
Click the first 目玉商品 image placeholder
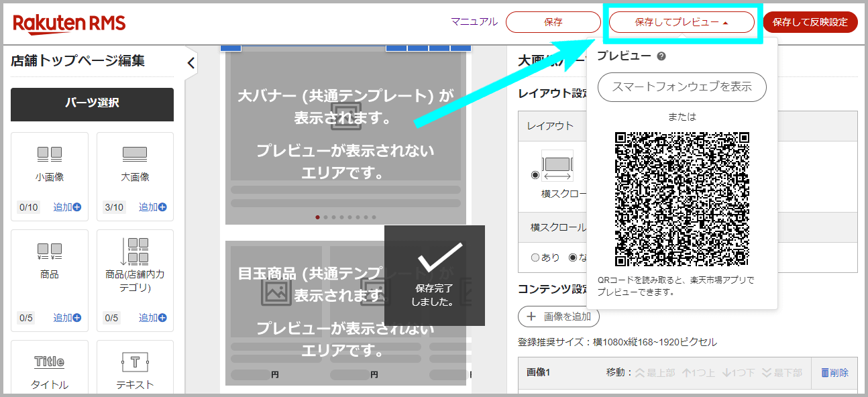[276, 291]
